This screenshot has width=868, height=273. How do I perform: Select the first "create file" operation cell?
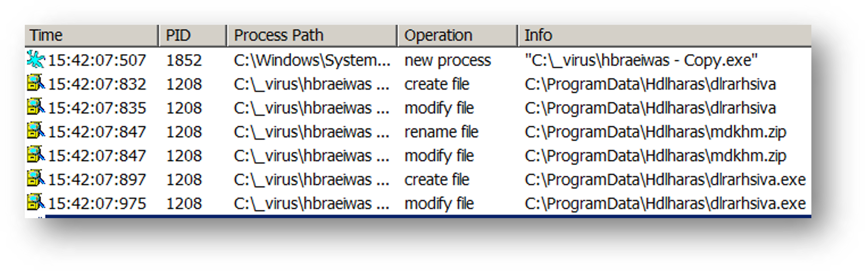click(436, 84)
